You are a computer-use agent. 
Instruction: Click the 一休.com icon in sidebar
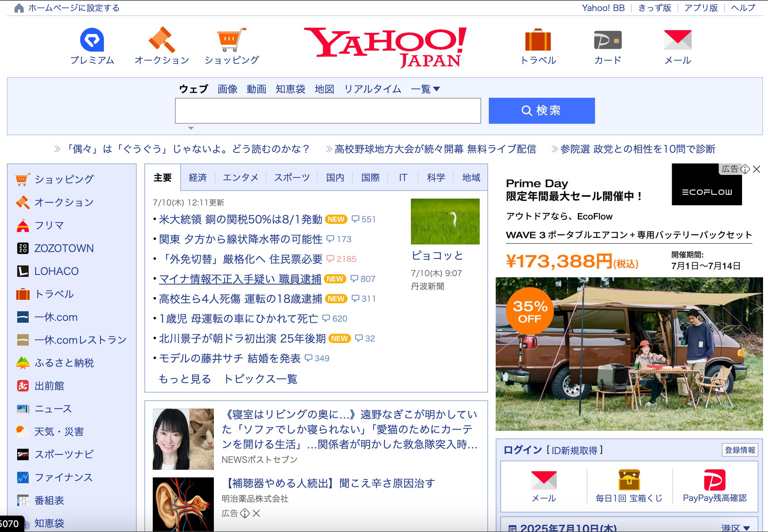click(x=23, y=317)
